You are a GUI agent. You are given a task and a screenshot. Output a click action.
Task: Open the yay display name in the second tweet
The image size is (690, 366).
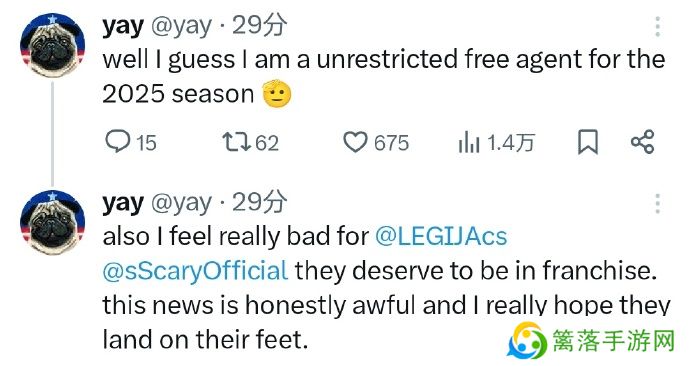click(123, 204)
